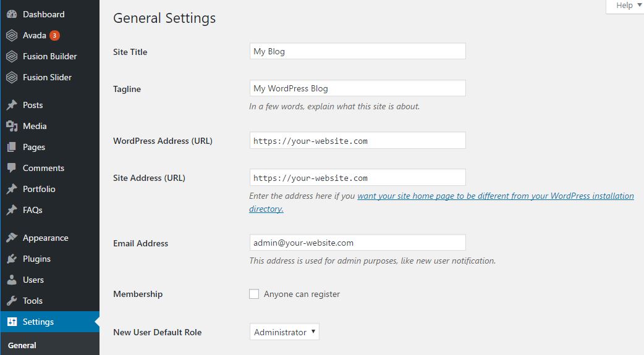Click the Posts pushpin icon
The image size is (644, 355).
tap(12, 105)
